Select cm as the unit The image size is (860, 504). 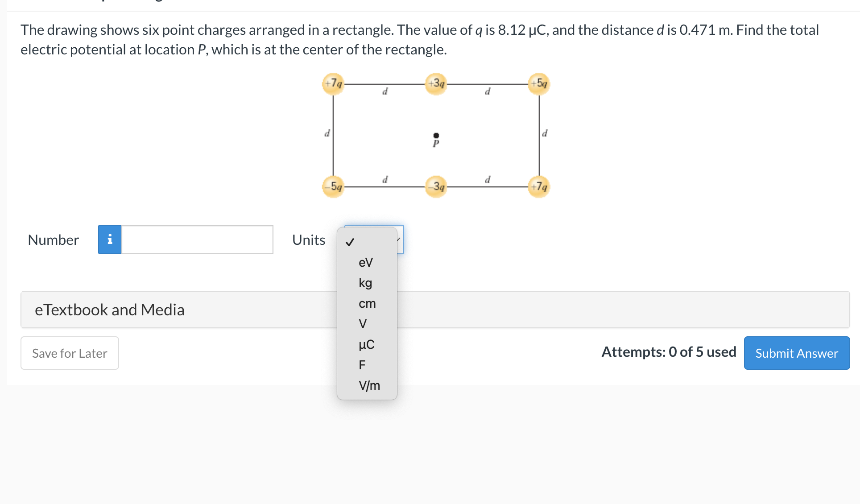[367, 303]
